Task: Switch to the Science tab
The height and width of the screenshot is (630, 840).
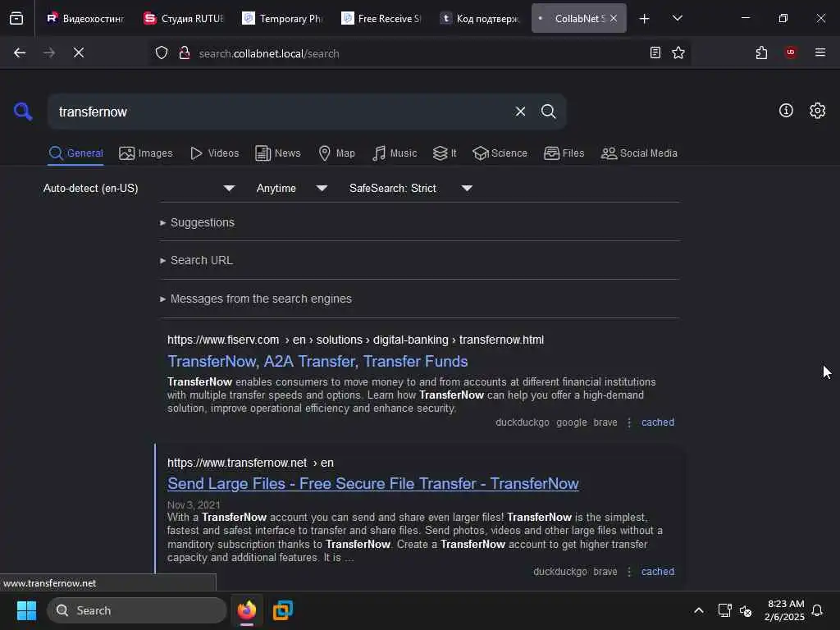Action: click(500, 153)
